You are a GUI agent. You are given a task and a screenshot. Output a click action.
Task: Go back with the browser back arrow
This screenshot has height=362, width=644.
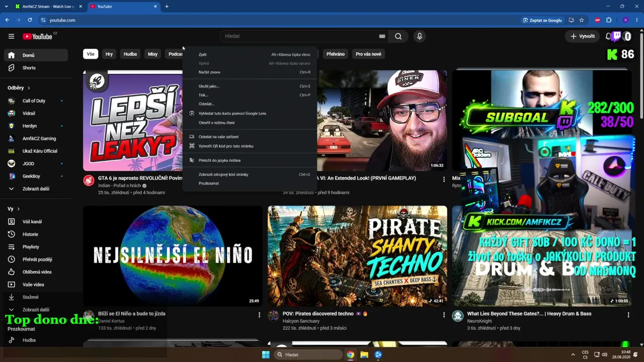7,20
